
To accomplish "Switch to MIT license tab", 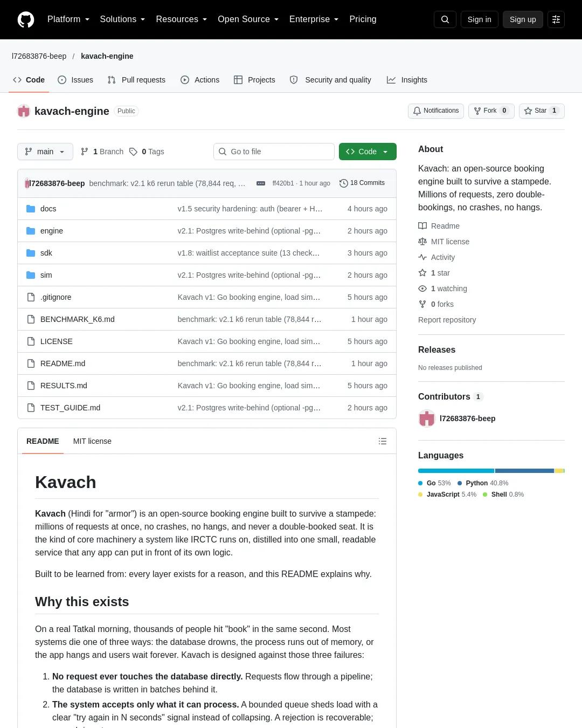I will (x=92, y=441).
